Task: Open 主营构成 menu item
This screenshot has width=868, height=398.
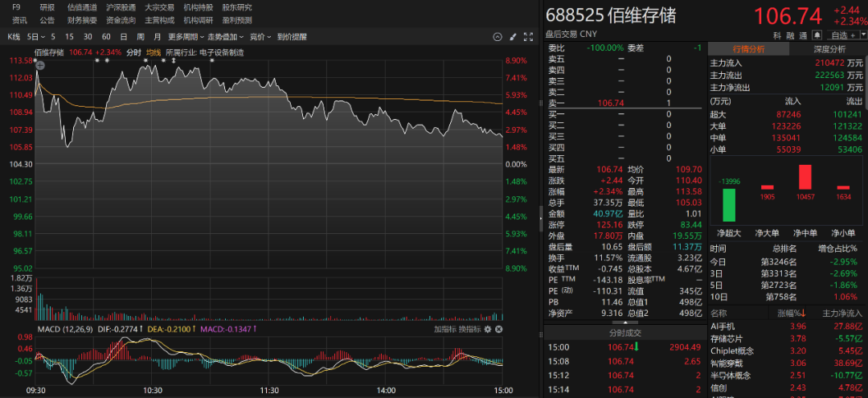Action: [159, 20]
